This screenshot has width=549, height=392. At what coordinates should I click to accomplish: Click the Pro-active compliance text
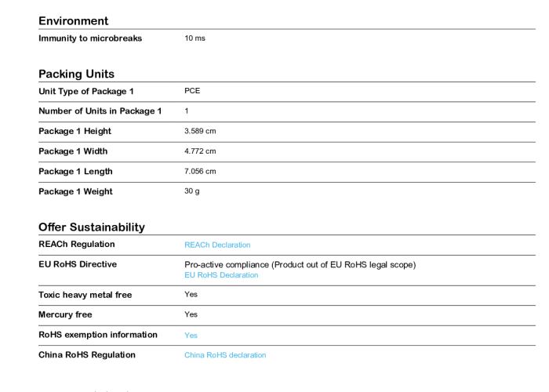click(x=300, y=265)
